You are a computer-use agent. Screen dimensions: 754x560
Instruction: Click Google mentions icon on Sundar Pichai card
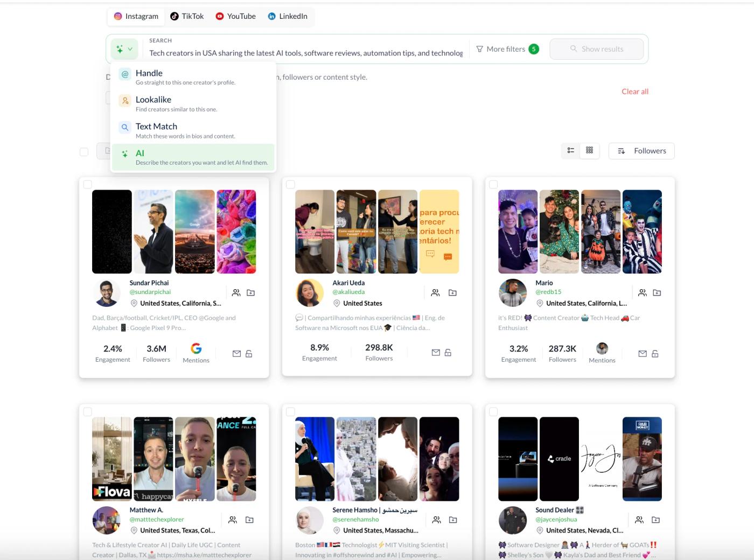[x=196, y=348]
